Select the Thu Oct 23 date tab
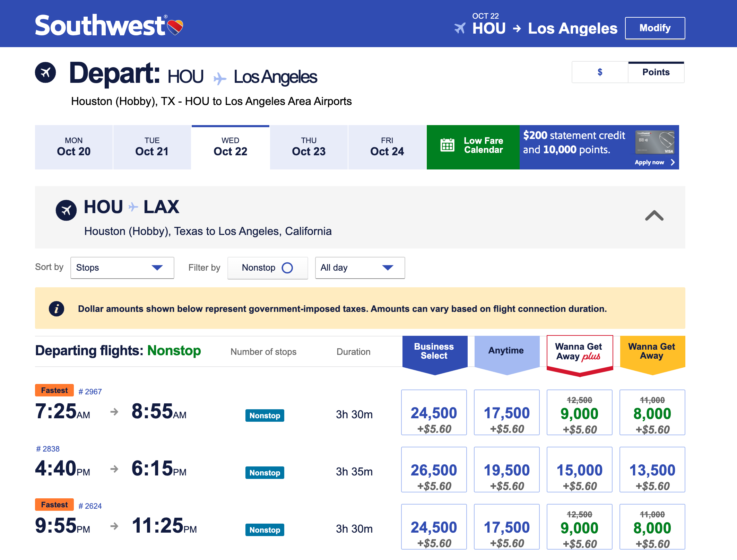 (309, 147)
